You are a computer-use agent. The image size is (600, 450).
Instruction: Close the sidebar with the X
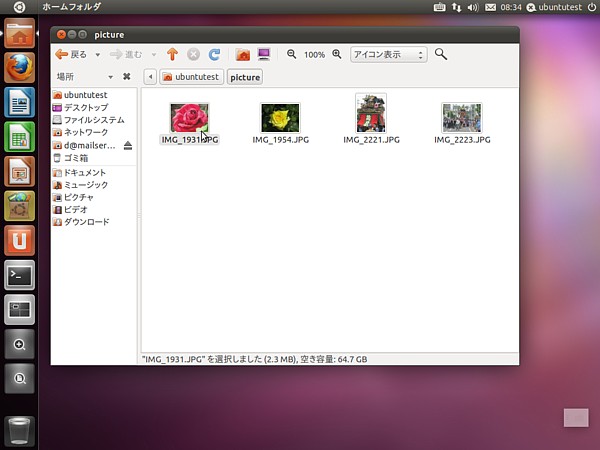[x=127, y=77]
